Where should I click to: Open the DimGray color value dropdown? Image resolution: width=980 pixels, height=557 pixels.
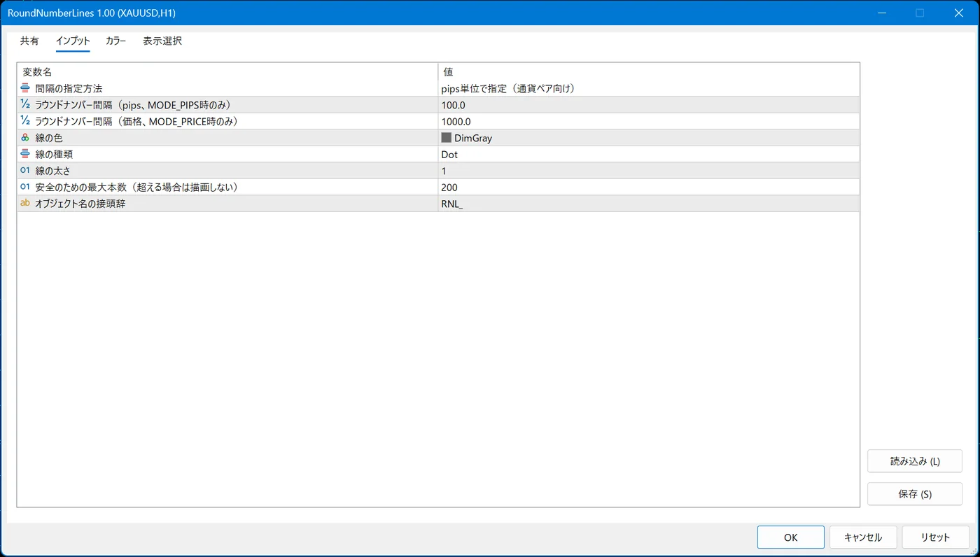649,138
